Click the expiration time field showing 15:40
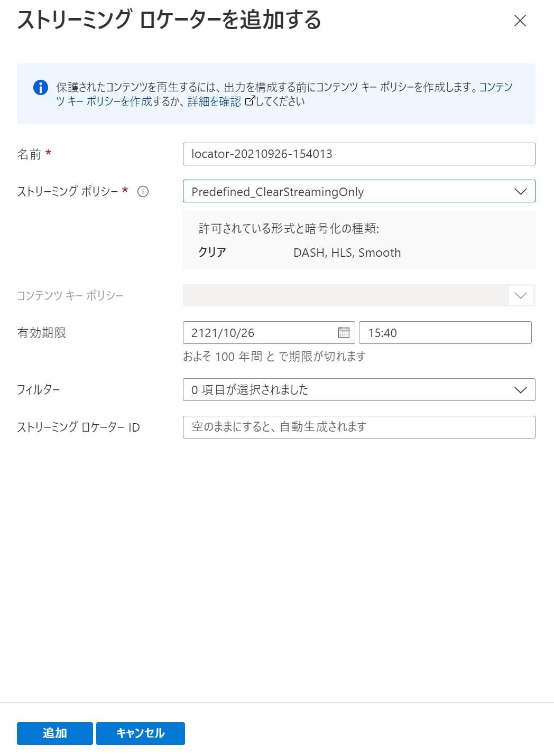 tap(445, 332)
